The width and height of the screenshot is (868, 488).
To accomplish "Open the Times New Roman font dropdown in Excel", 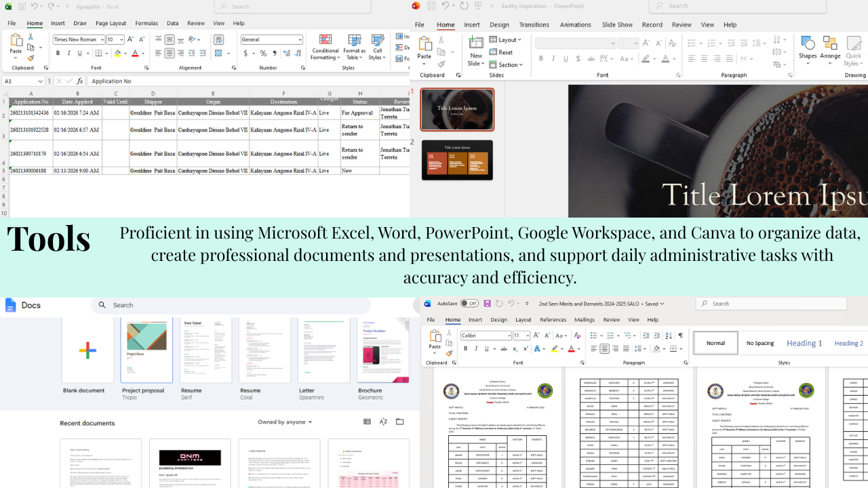I will tap(101, 39).
